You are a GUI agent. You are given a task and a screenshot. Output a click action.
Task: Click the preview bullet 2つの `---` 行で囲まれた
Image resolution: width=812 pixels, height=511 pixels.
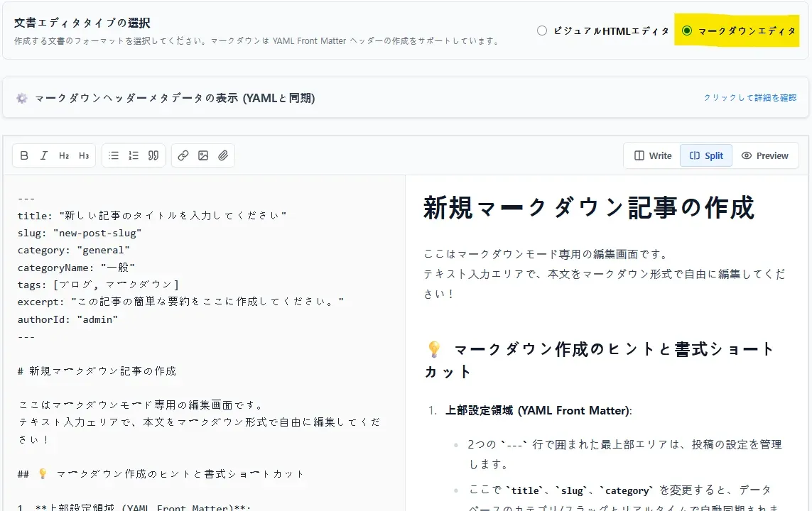[624, 454]
